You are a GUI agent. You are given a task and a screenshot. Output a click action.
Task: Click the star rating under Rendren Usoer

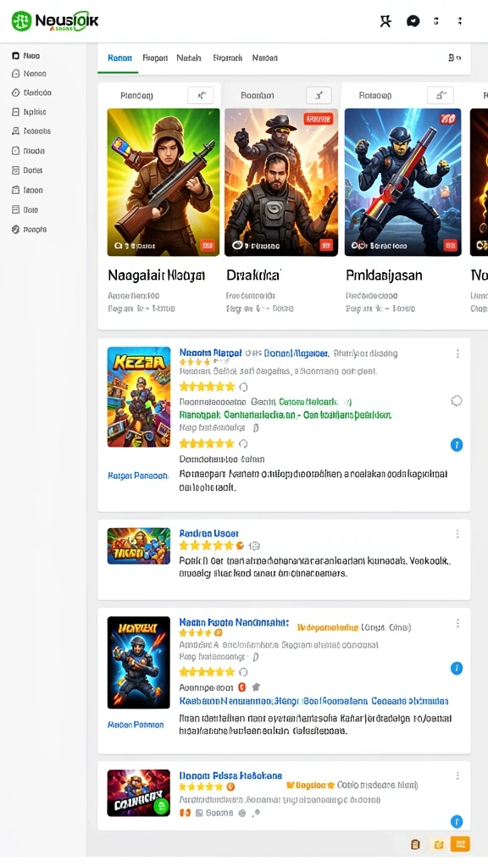pos(211,546)
